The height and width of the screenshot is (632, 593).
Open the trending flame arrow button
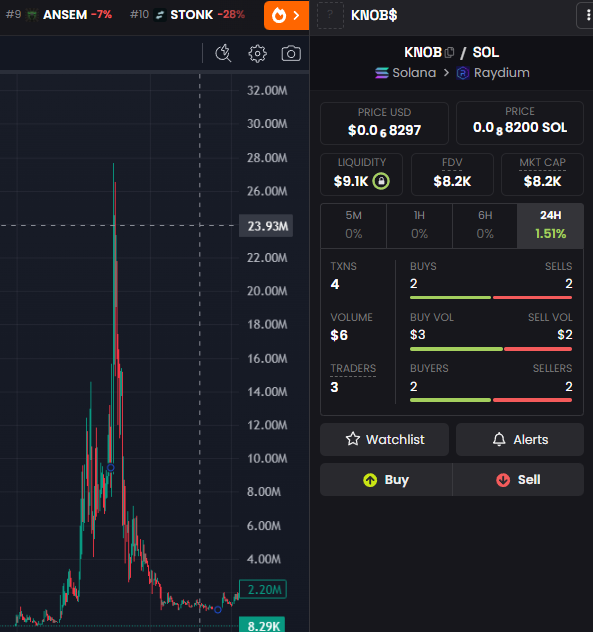[286, 16]
